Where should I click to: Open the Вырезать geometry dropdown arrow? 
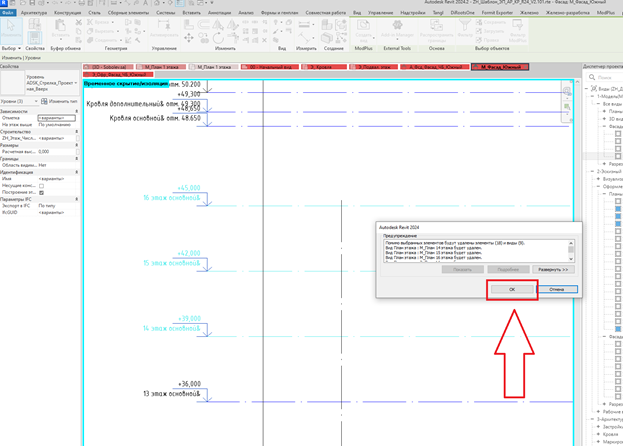tap(118, 31)
